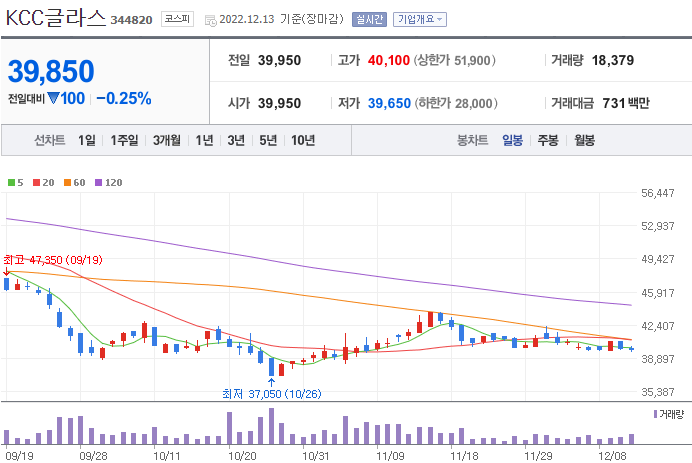Click the -0.25% change value
Screen dimensions: 692x463
click(x=124, y=98)
